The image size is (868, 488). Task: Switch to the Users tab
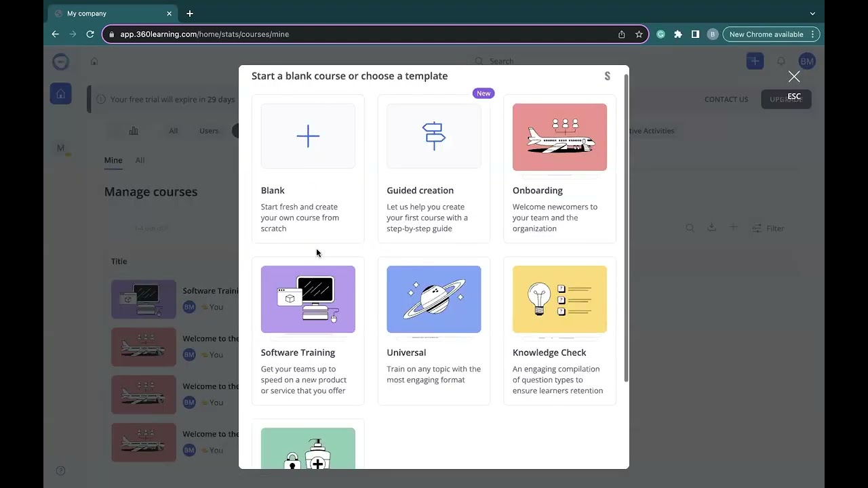[209, 131]
